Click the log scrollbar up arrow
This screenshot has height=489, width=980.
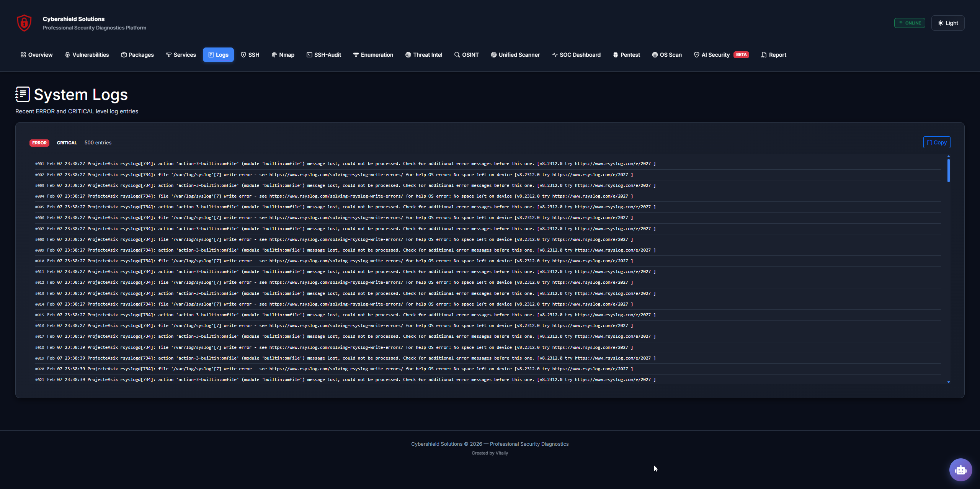[949, 156]
